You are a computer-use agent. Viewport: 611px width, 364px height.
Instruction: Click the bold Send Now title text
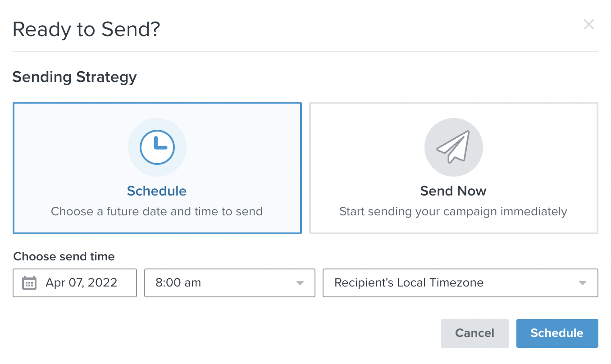click(x=453, y=191)
